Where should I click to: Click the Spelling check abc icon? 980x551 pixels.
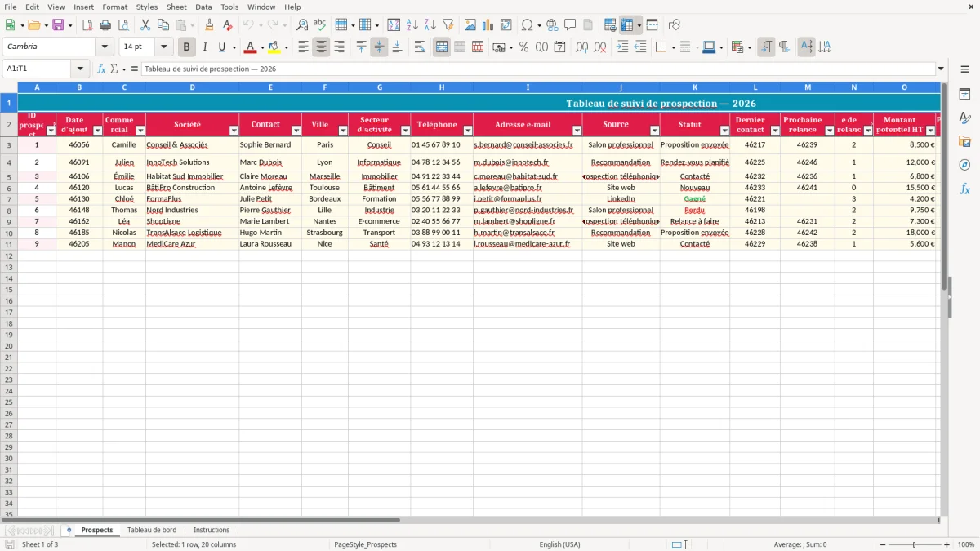pyautogui.click(x=320, y=25)
